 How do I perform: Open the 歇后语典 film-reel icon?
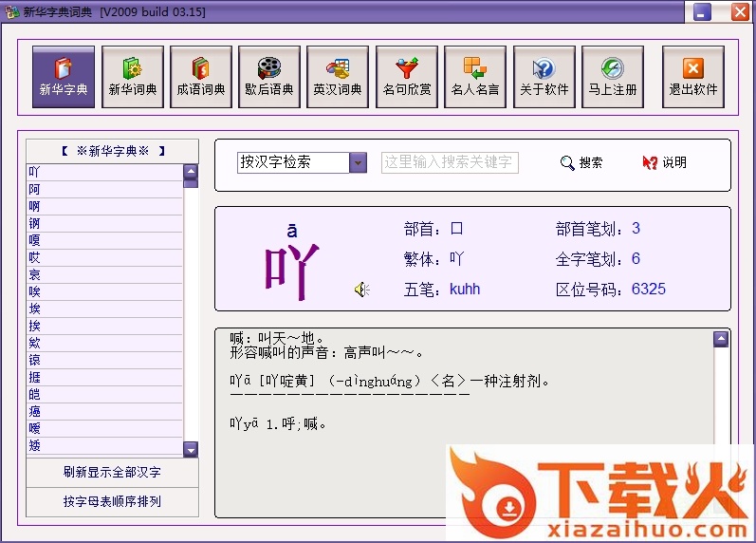(268, 77)
